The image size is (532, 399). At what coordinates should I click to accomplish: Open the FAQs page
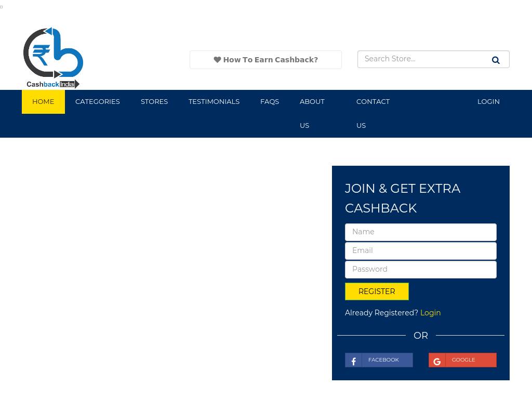click(269, 101)
